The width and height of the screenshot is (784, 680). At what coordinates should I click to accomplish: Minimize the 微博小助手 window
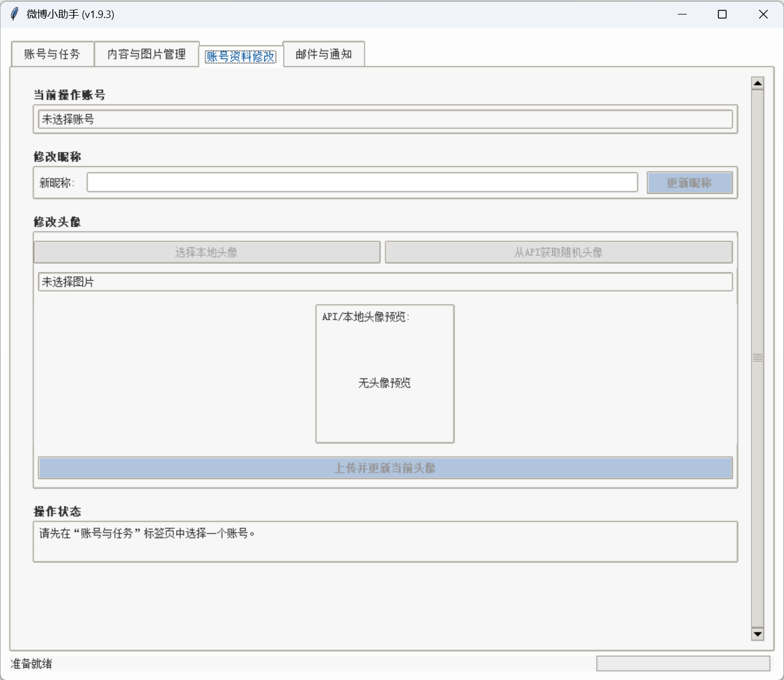point(682,14)
